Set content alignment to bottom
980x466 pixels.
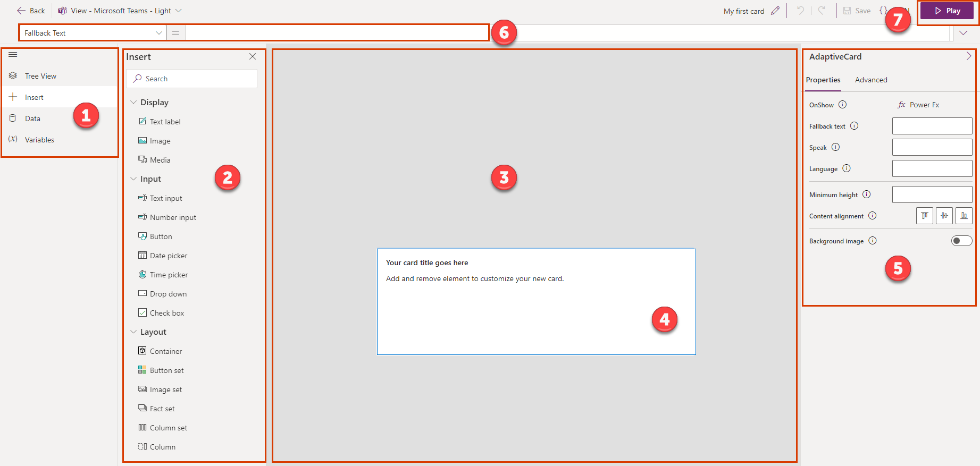(x=964, y=216)
